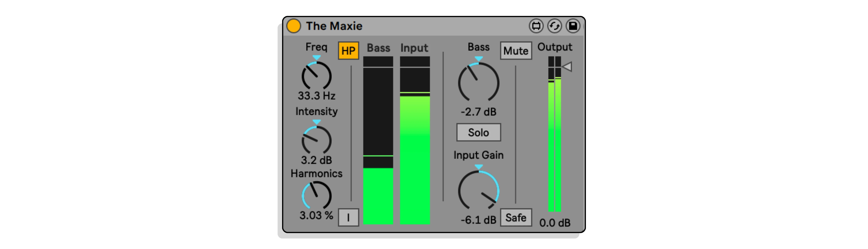Click the hot-swap preset icon
This screenshot has width=868, height=249.
554,26
